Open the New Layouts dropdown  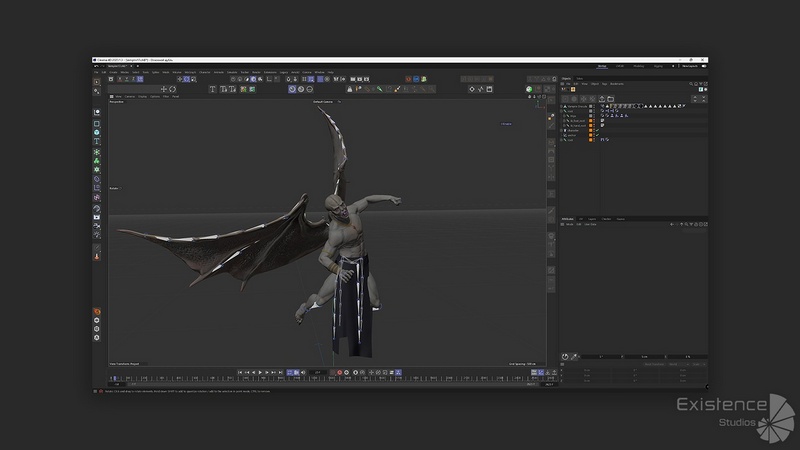pyautogui.click(x=689, y=66)
